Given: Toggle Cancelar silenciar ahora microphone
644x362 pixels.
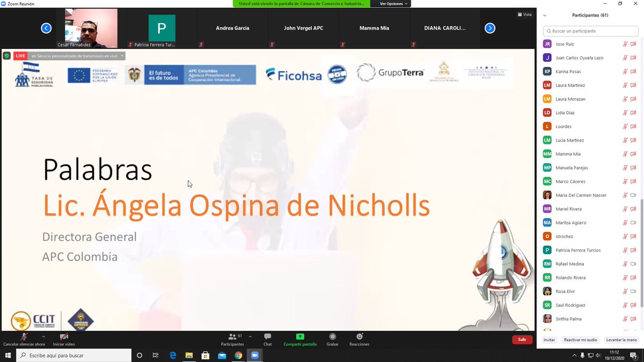Looking at the screenshot, I should click(24, 338).
